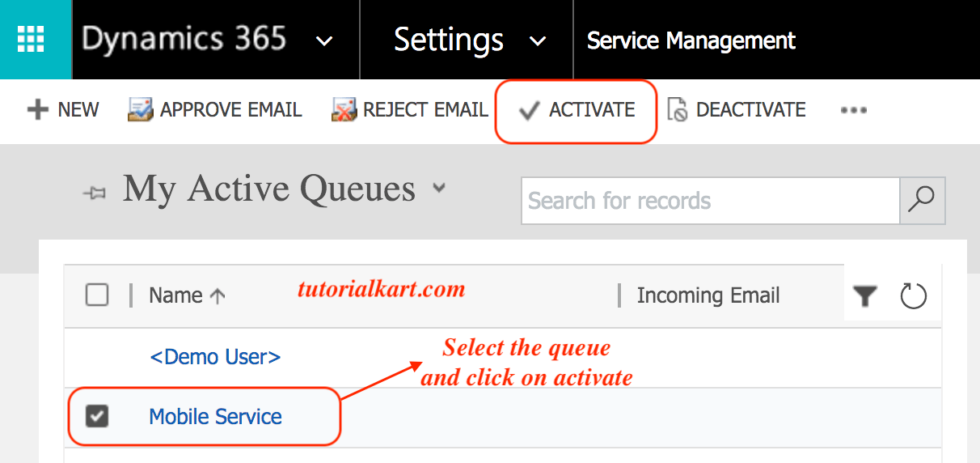Click the Search for records field
This screenshot has width=980, height=463.
[x=710, y=201]
